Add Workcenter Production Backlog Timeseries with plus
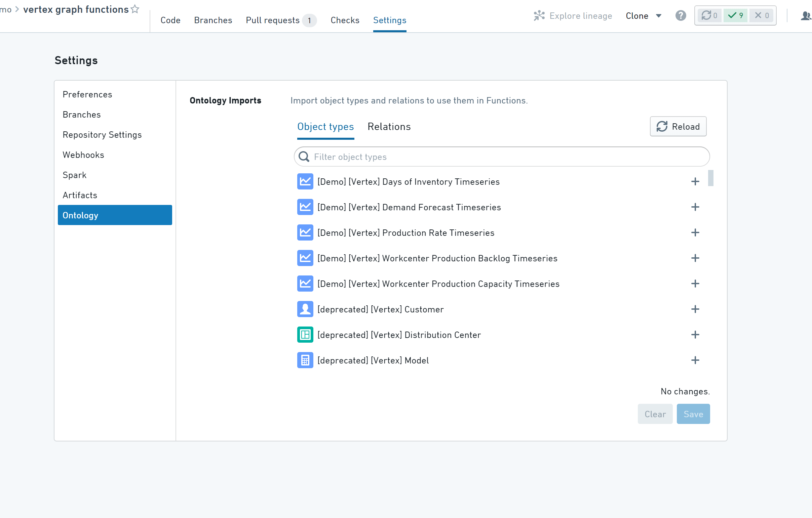 point(695,258)
